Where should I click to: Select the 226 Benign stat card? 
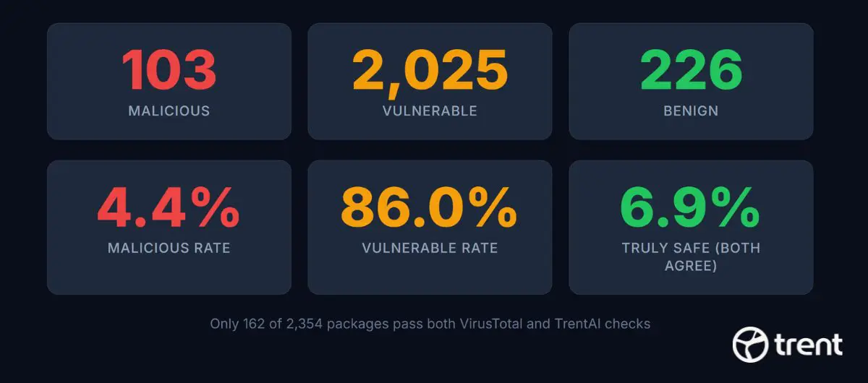tap(691, 82)
